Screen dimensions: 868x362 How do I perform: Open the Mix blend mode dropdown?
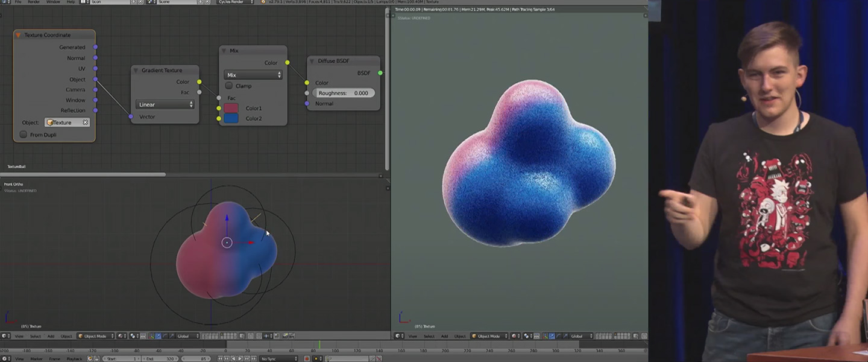252,74
